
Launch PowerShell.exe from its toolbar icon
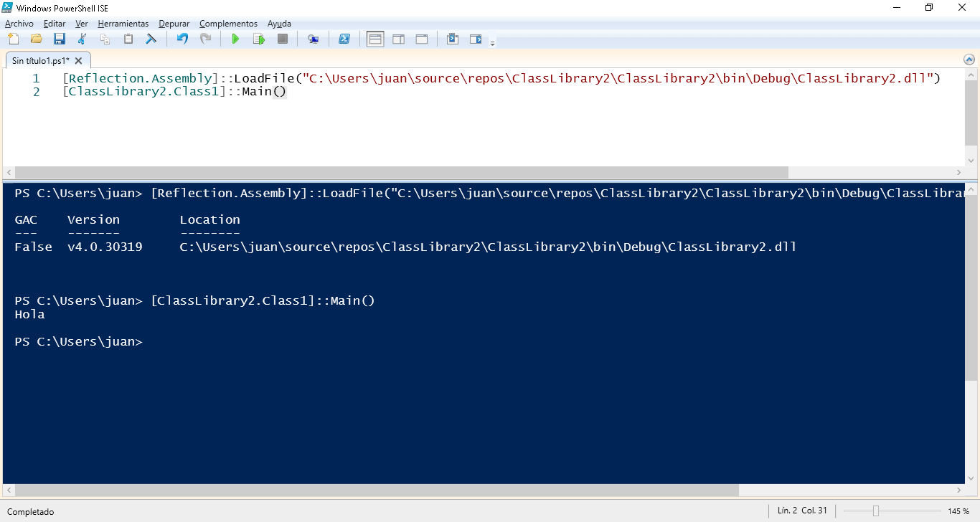(x=343, y=39)
